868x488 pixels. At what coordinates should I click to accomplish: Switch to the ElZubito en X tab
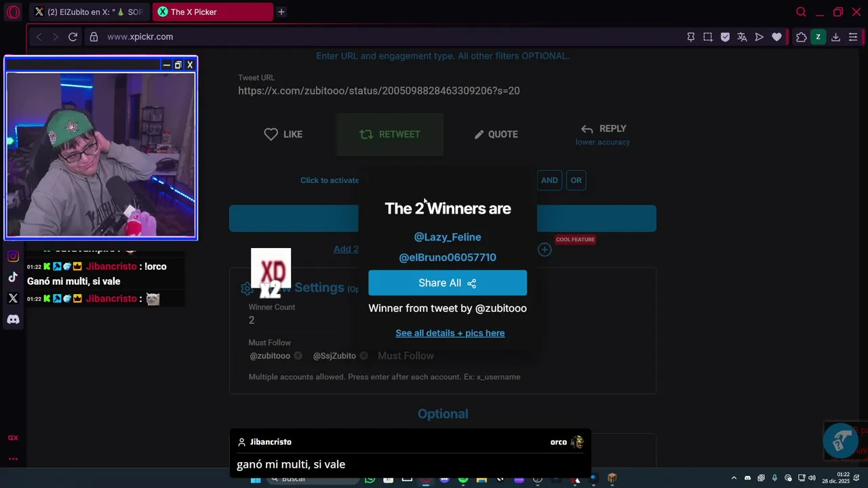(x=90, y=12)
